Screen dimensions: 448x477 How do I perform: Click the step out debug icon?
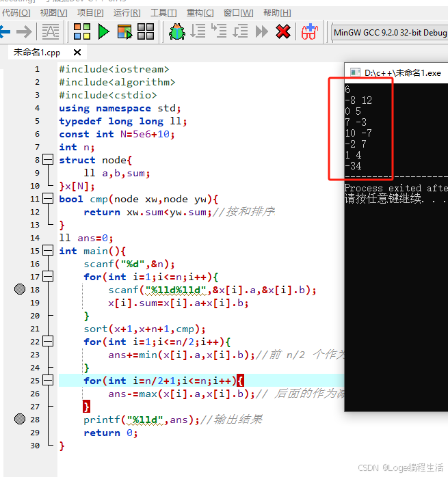pos(240,31)
